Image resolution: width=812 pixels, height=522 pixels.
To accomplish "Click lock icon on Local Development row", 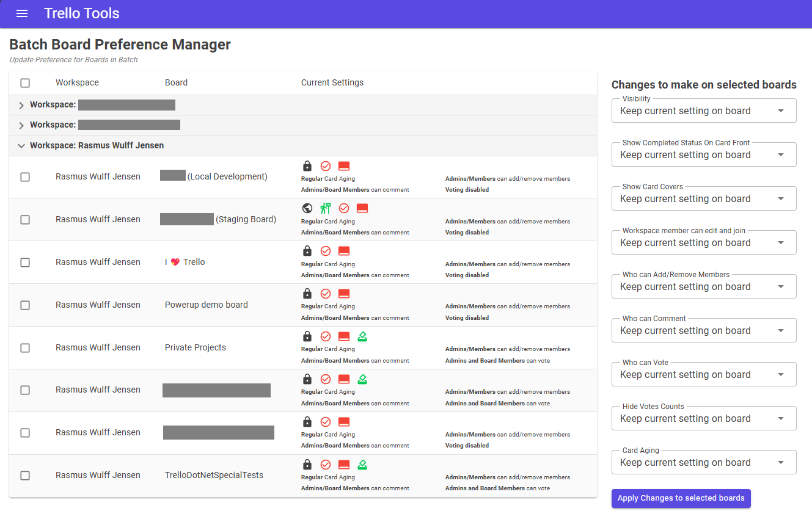I will pyautogui.click(x=307, y=166).
